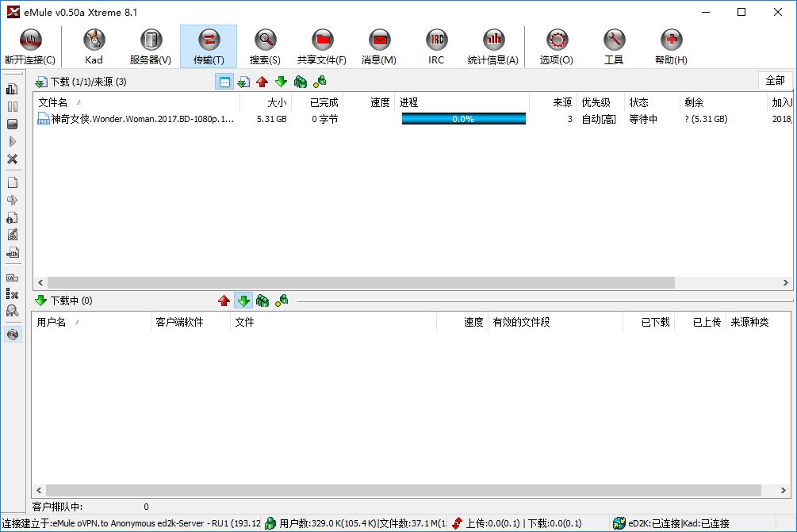Click the queue clients icon in upper toolbar
This screenshot has height=532, width=797.
pyautogui.click(x=301, y=82)
